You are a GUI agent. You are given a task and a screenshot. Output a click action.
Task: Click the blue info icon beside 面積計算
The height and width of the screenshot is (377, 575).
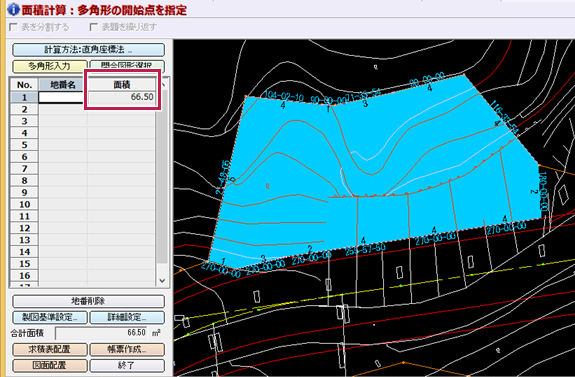(14, 9)
